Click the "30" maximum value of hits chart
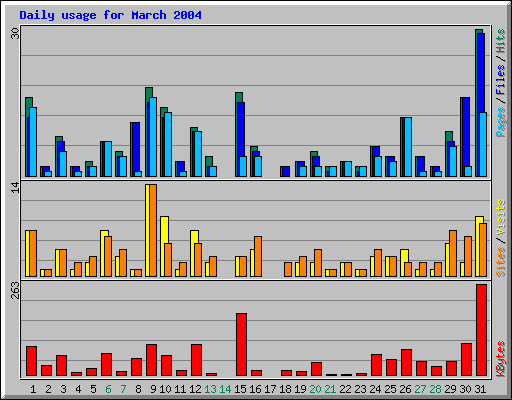512x400 pixels. click(15, 33)
